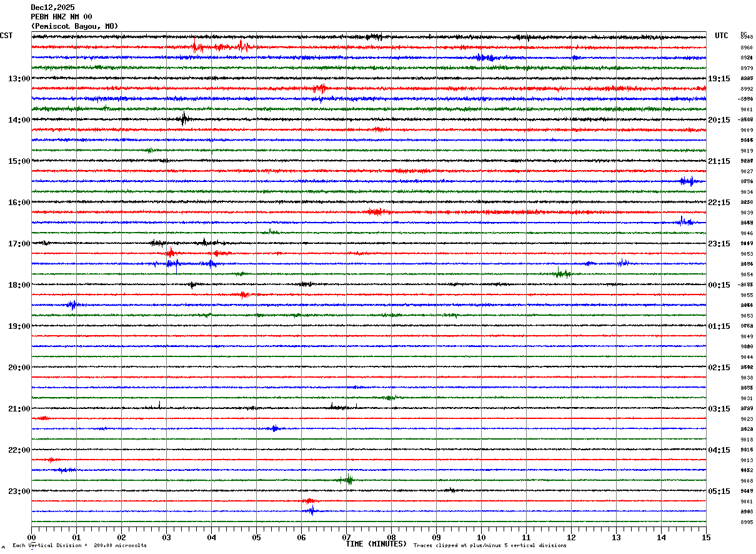Click minute tick label 06 on time axis
Image resolution: width=756 pixels, height=554 pixels.
tap(301, 537)
